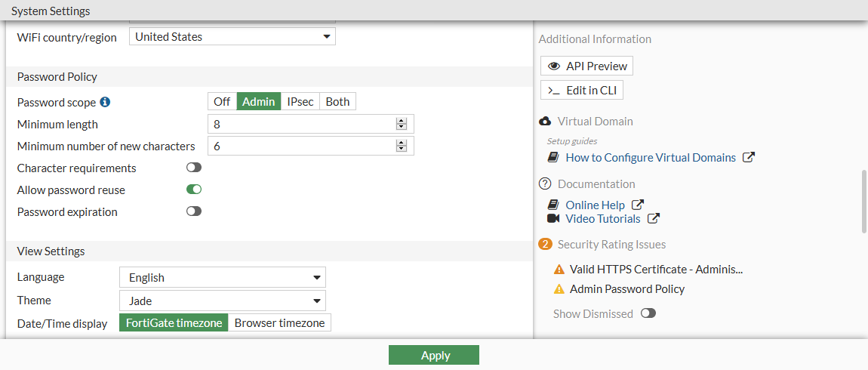Click the terminal icon on Edit in CLI
Screen dimensions: 868x370
(x=553, y=91)
